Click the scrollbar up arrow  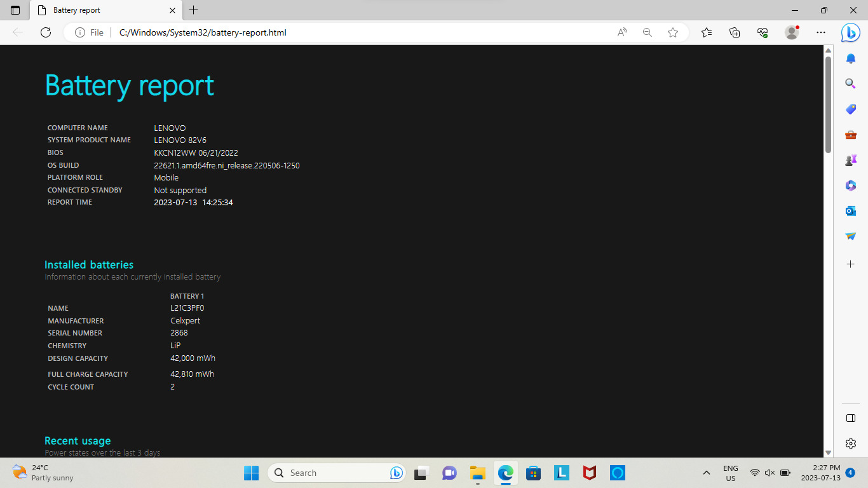[x=828, y=50]
